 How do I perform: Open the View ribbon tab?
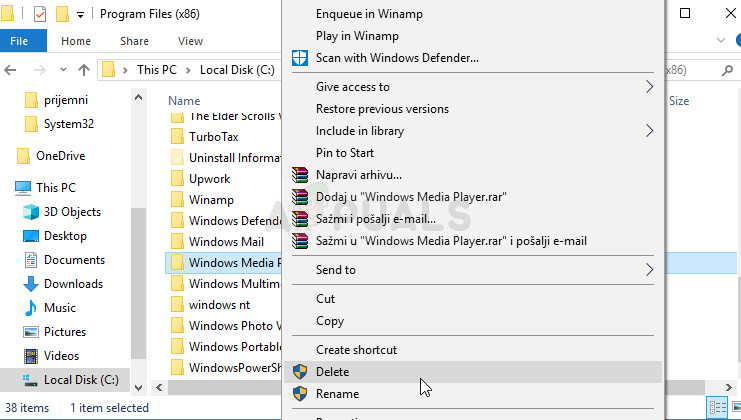coord(190,41)
